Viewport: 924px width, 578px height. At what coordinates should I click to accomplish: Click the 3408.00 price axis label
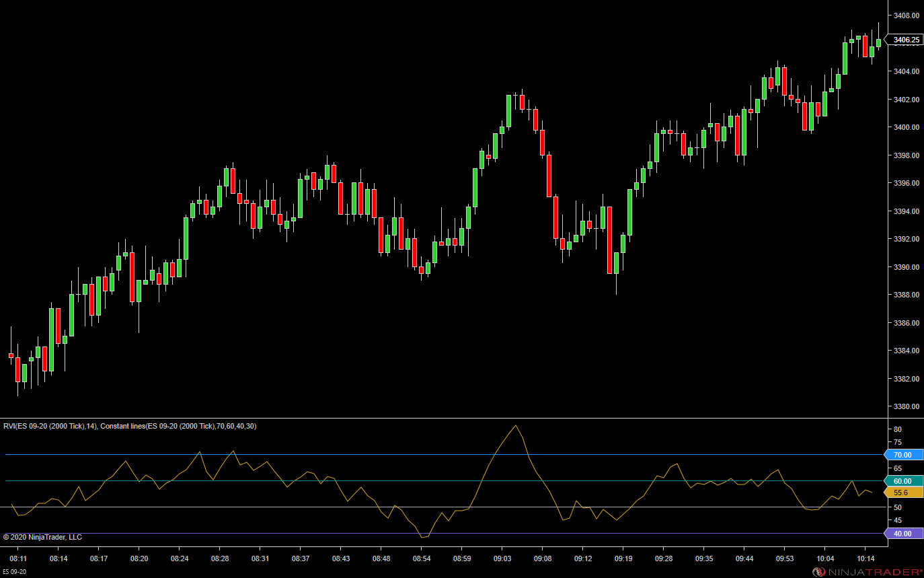pos(906,15)
